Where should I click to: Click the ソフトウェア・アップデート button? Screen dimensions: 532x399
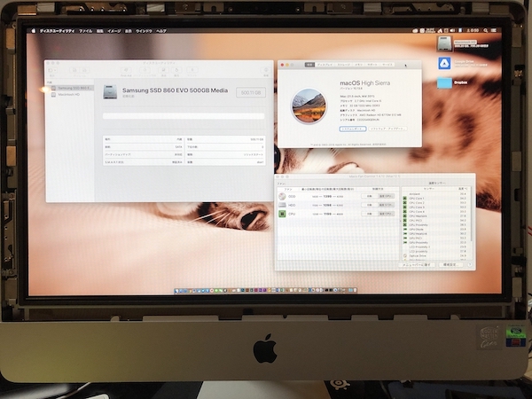[387, 129]
